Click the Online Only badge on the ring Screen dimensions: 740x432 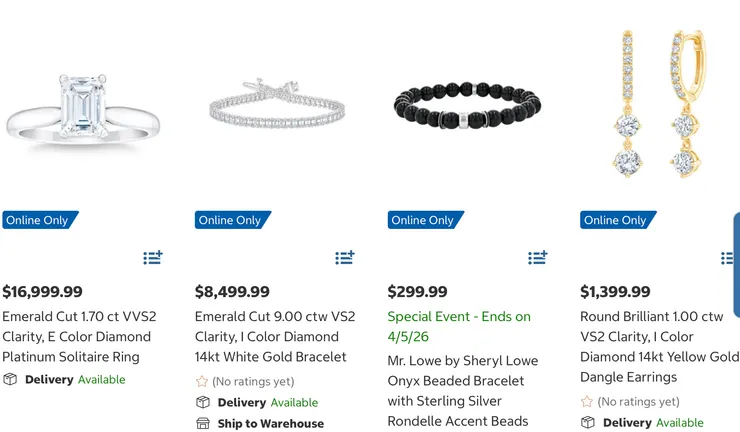(x=38, y=220)
